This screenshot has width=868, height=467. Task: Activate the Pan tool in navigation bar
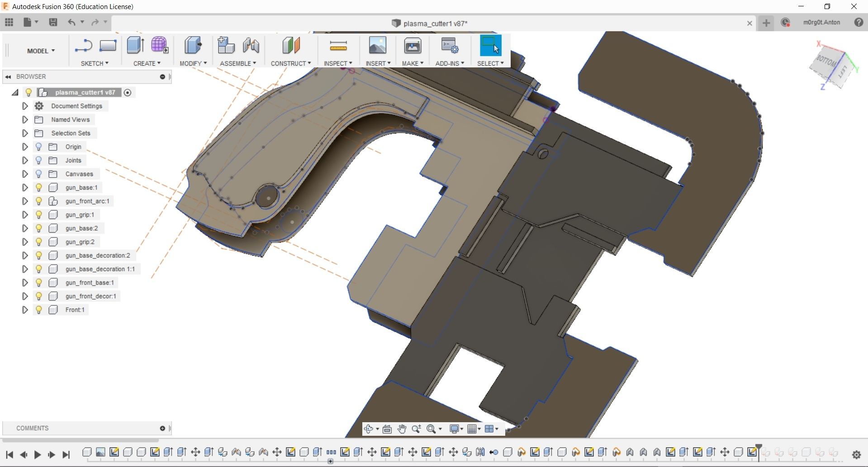pos(402,429)
